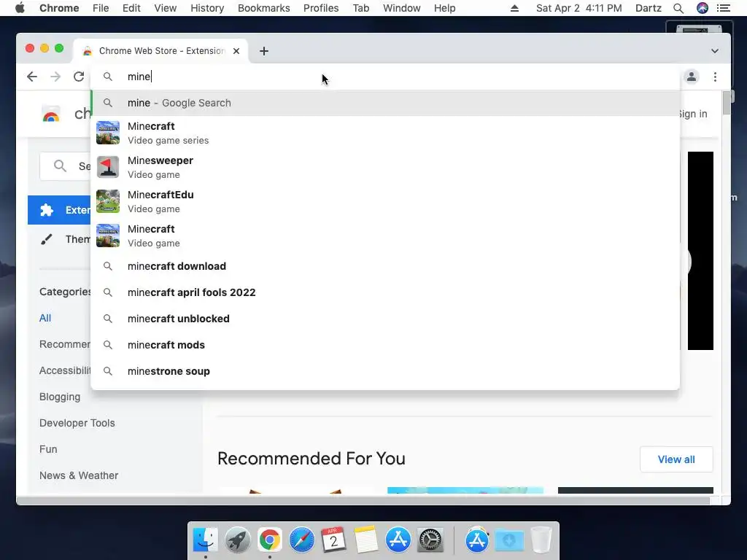Choose the 'minestrone soup' suggestion
Viewport: 747px width, 560px height.
pos(385,371)
